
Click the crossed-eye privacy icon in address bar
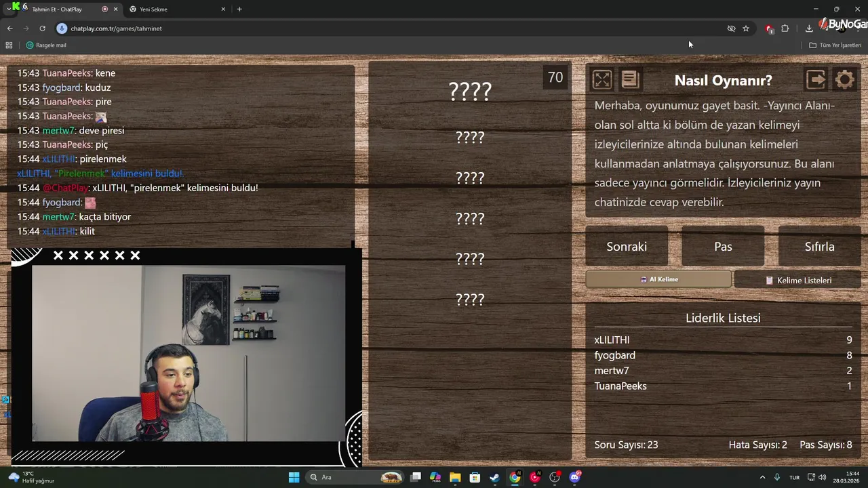[x=731, y=28]
